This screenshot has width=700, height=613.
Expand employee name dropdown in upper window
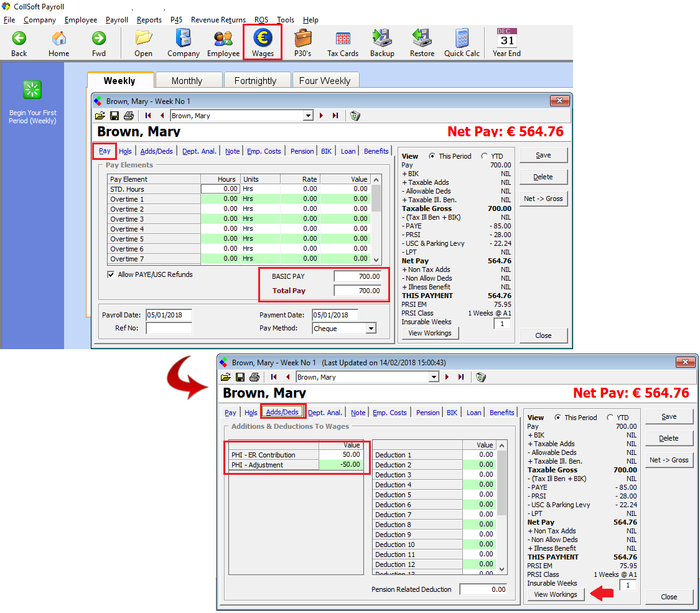pyautogui.click(x=308, y=116)
